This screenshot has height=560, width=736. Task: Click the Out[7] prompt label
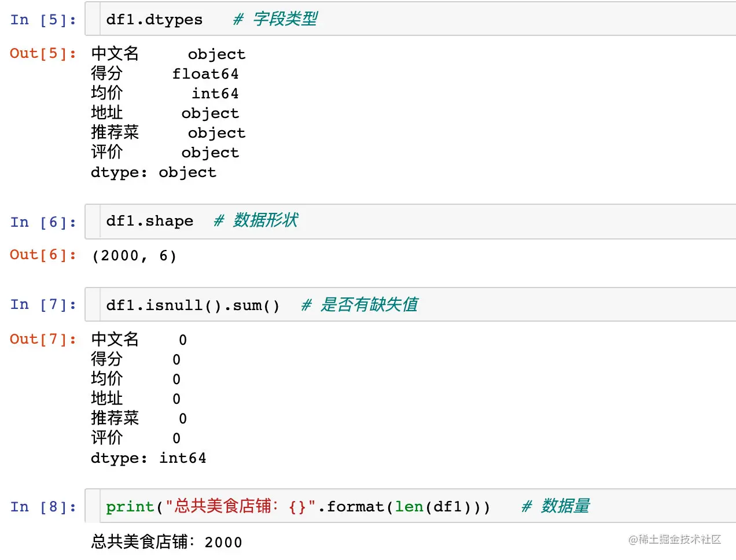click(43, 339)
